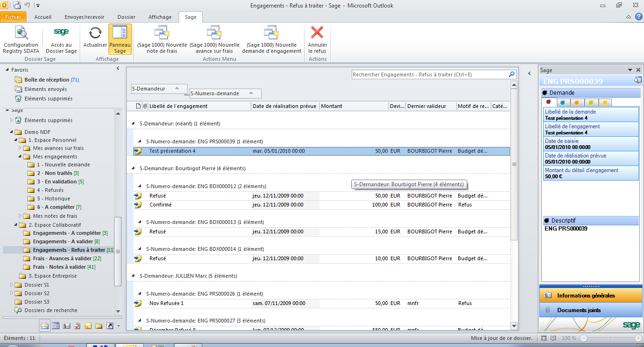The image size is (644, 347).
Task: Open the Folder List view
Action: (x=99, y=325)
